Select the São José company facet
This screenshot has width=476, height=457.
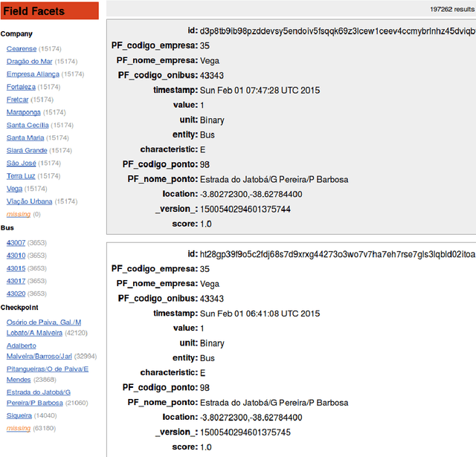coord(22,163)
